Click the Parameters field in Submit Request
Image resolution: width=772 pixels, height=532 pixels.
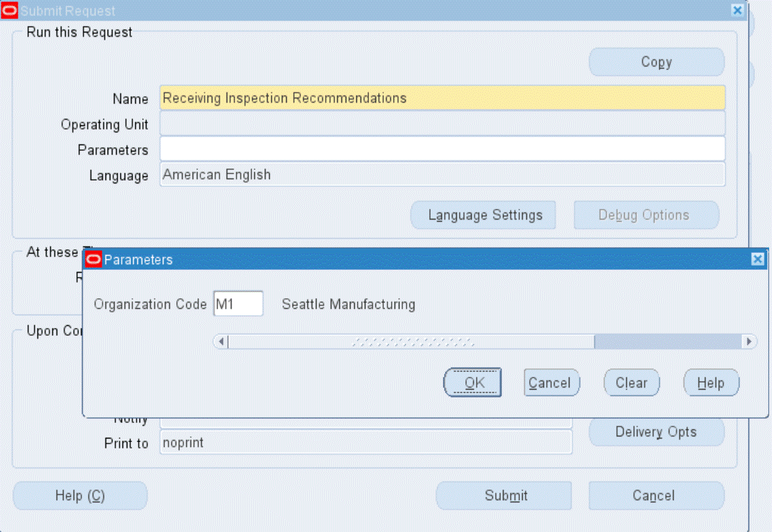pos(442,149)
